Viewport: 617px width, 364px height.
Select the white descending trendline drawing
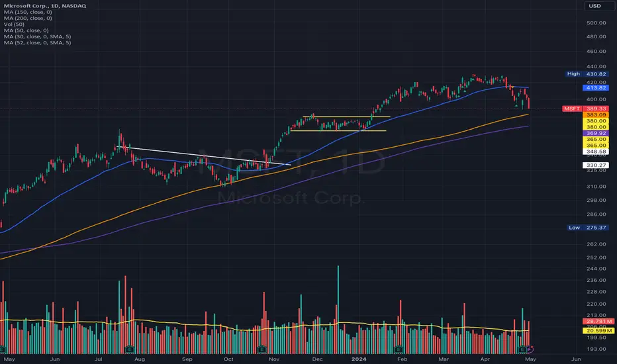pos(203,156)
